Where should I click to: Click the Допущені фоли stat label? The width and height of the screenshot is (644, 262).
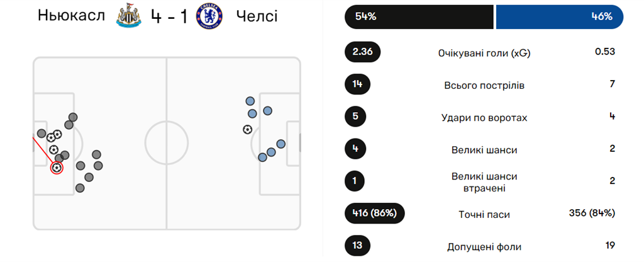pos(484,247)
